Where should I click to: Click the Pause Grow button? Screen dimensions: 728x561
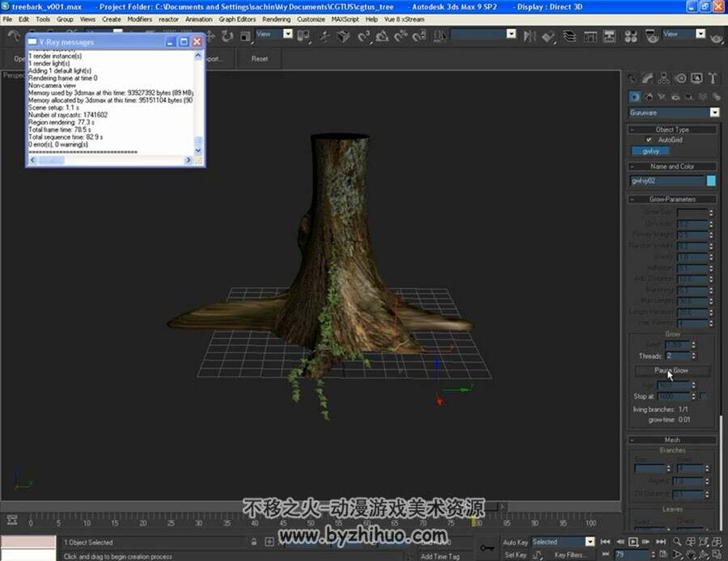[x=671, y=370]
